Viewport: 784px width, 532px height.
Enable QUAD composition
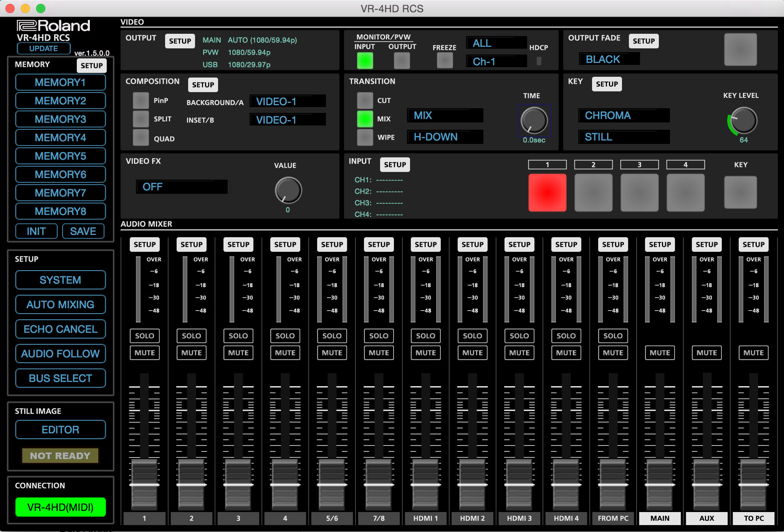point(141,137)
